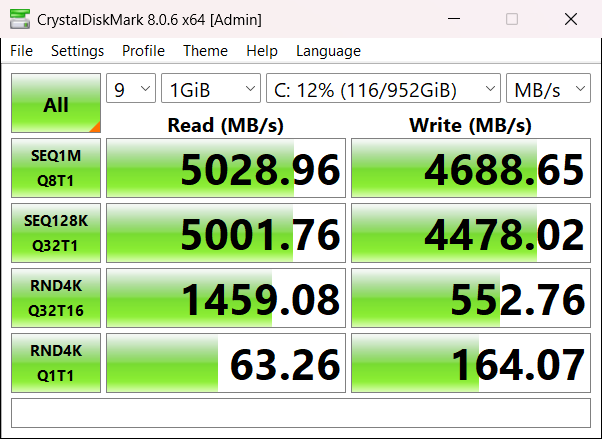Start the RND4K Q1T1 test

[56, 363]
